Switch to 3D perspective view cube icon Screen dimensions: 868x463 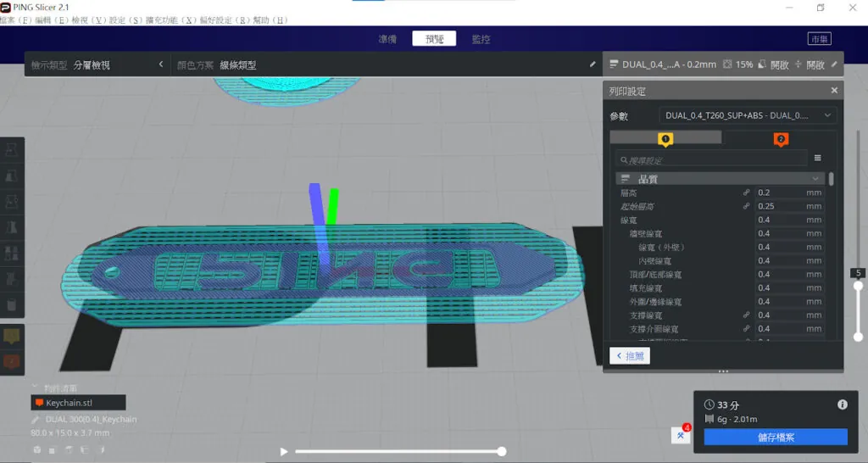[37, 449]
